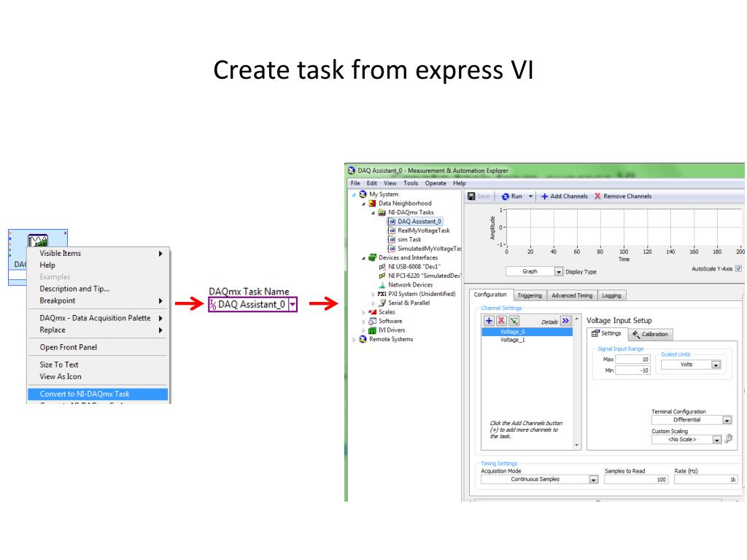The width and height of the screenshot is (747, 560).
Task: Click the Save disk icon in toolbar
Action: 471,196
